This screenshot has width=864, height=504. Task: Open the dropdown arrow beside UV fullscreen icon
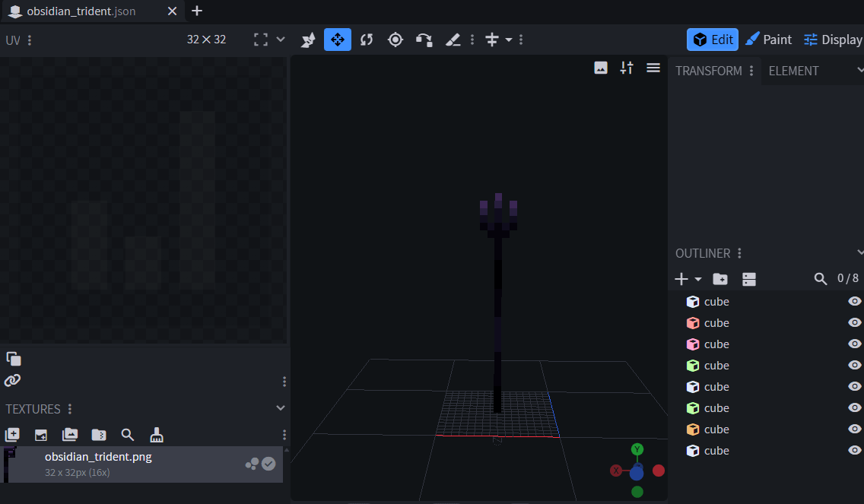tap(281, 40)
